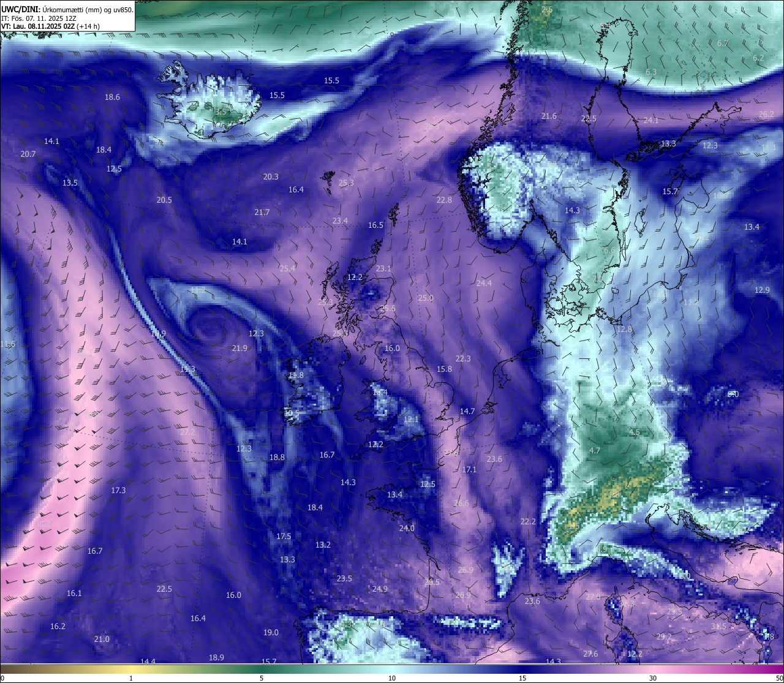Click the 22.2 value on the map
784x683 pixels.
coord(528,521)
